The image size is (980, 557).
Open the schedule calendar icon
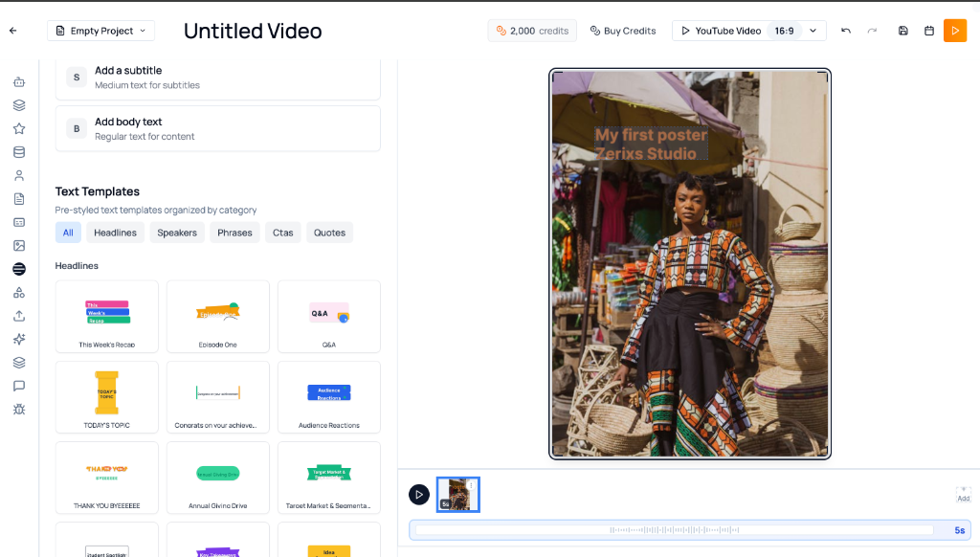pyautogui.click(x=928, y=31)
